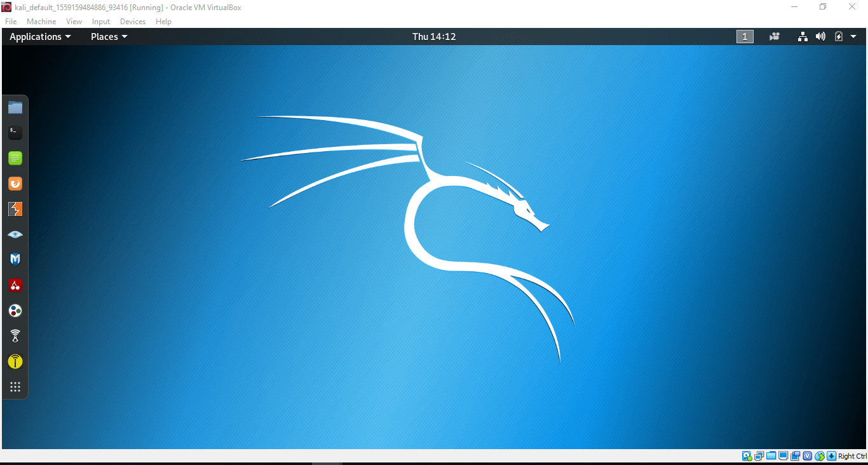Open the Files folder icon in dock

click(x=15, y=107)
